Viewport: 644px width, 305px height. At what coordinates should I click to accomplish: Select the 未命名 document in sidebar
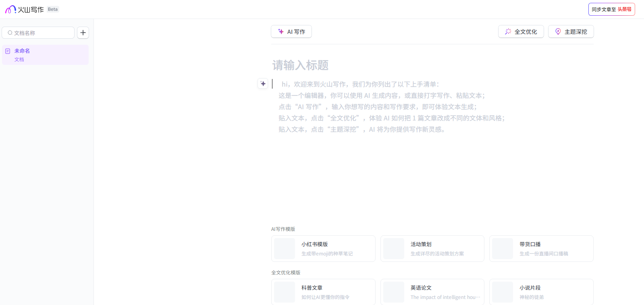[x=45, y=55]
